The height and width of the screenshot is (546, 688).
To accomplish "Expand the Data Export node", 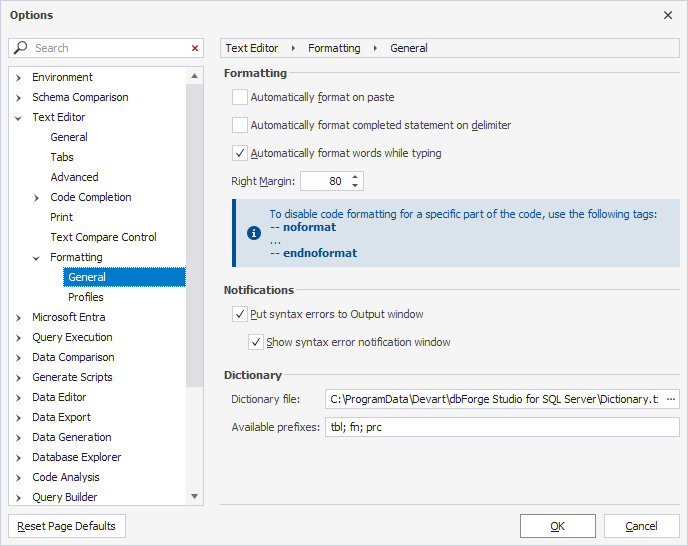I will tap(18, 418).
